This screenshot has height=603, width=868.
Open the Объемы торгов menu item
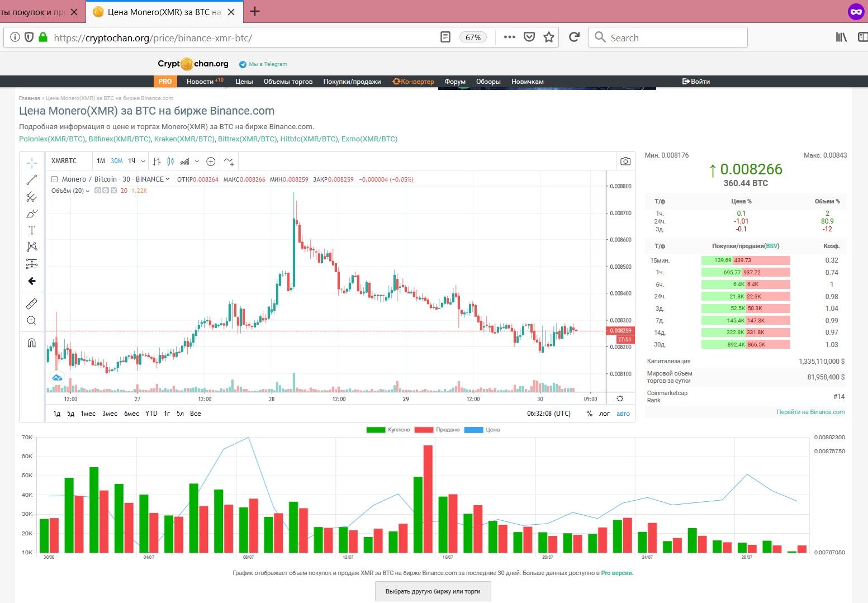pos(288,82)
